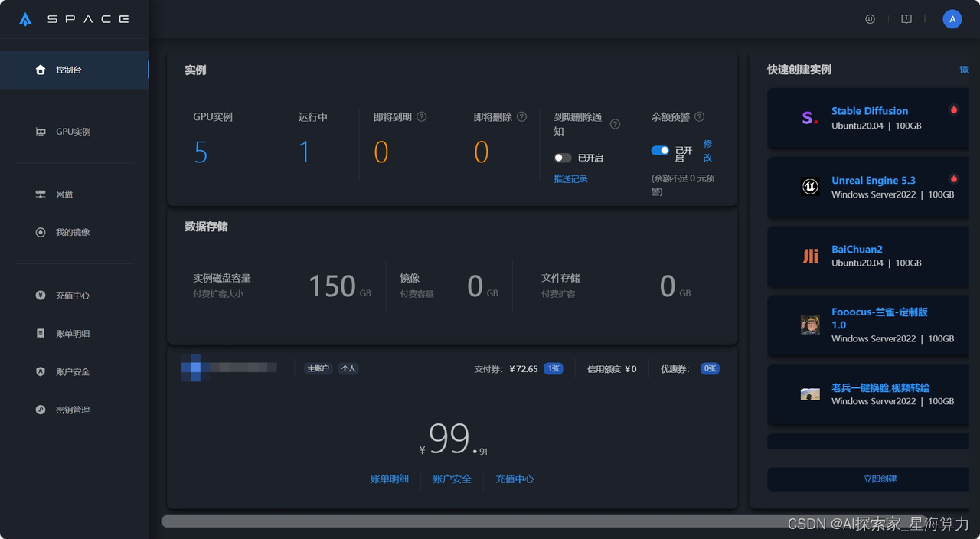Image resolution: width=980 pixels, height=539 pixels.
Task: Click help icon next to 即将到期
Action: [x=421, y=117]
